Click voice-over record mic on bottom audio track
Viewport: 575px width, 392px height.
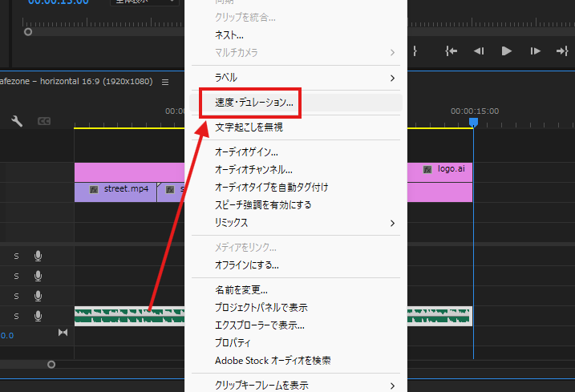(x=38, y=315)
